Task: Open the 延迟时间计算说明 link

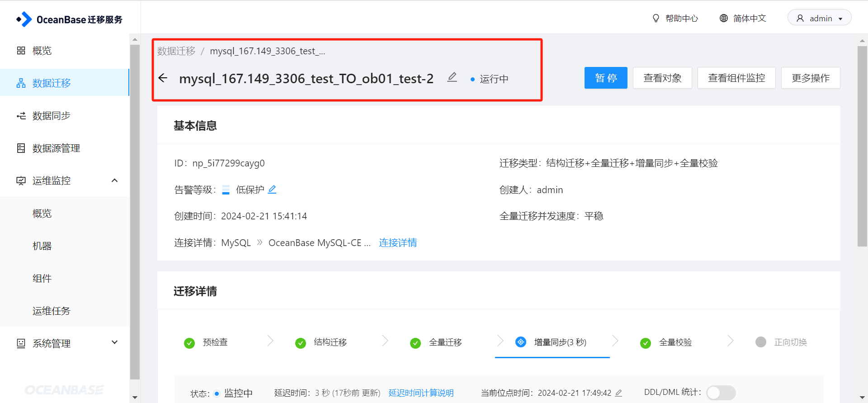Action: click(421, 393)
